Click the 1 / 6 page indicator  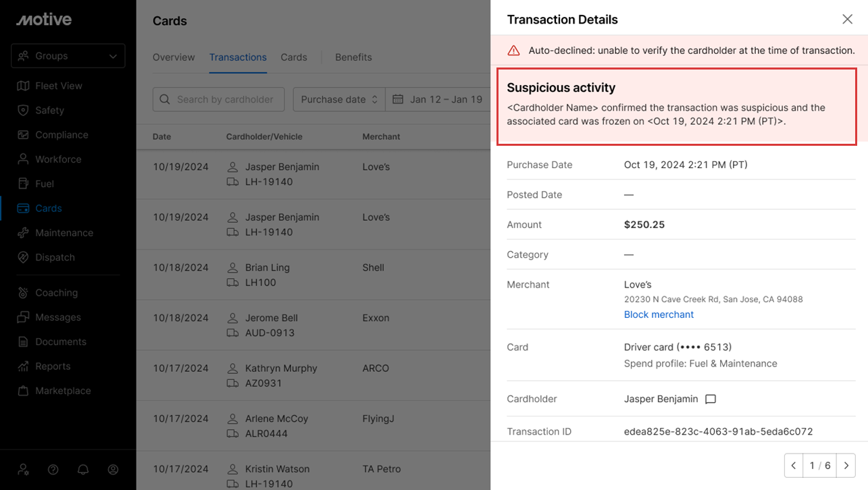point(820,466)
